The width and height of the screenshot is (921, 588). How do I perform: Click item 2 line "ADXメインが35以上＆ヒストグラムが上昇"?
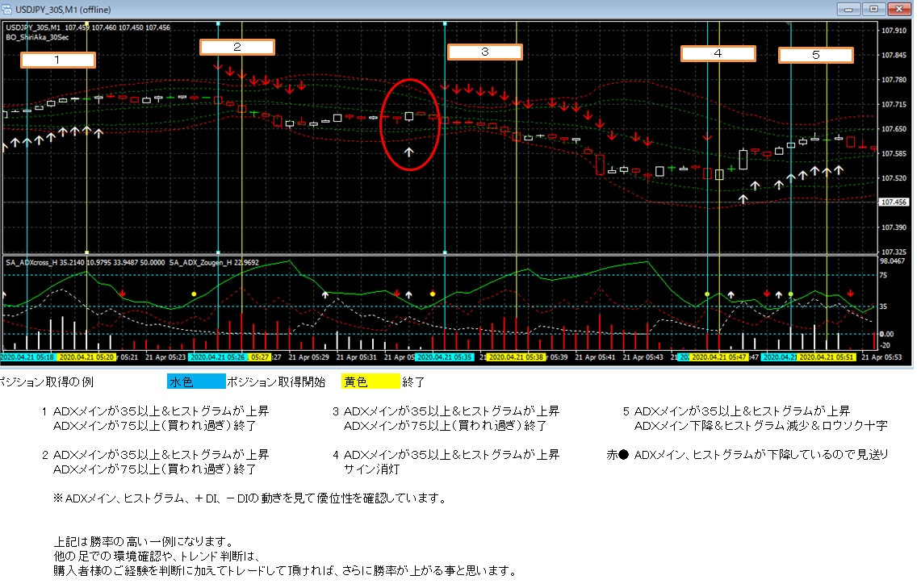161,454
